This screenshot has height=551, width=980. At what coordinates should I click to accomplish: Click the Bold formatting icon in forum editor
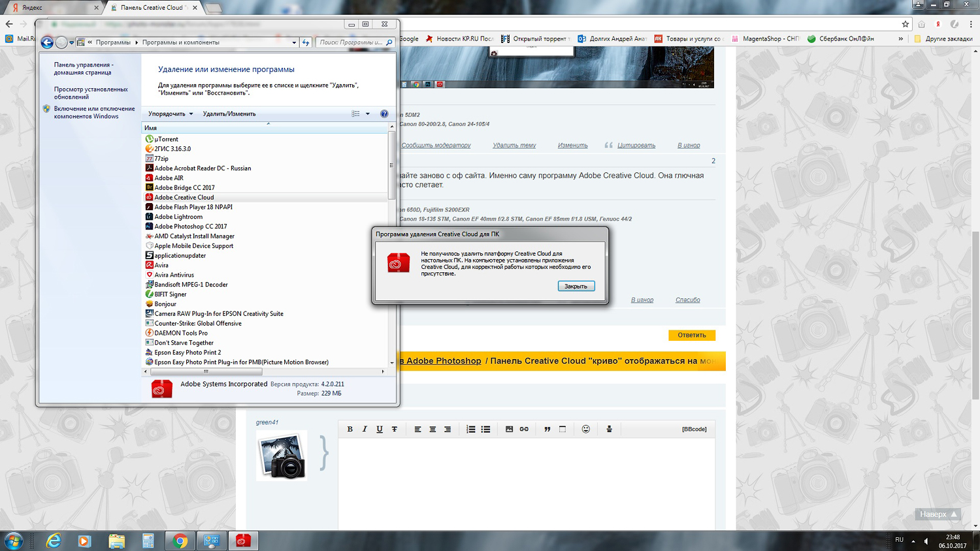pos(350,429)
